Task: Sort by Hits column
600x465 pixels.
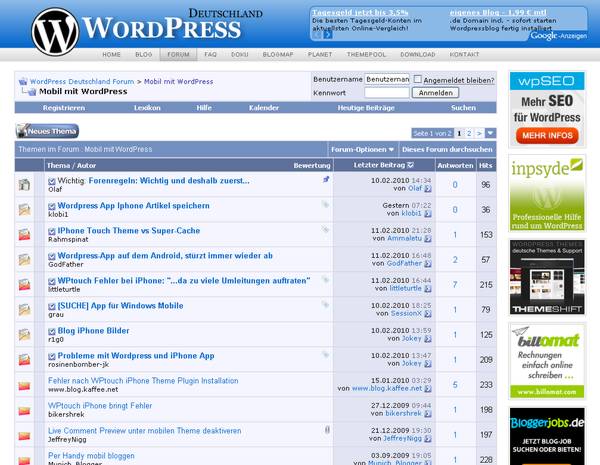Action: pyautogui.click(x=486, y=165)
